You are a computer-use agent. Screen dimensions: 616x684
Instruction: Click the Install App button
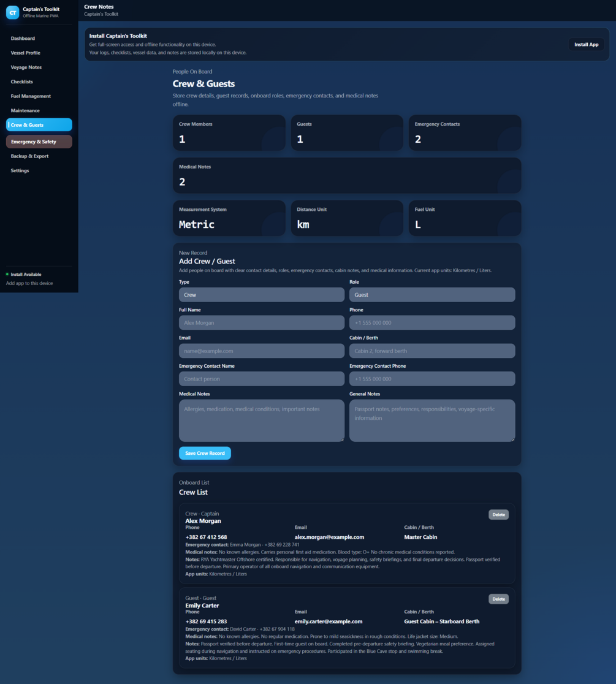coord(586,45)
